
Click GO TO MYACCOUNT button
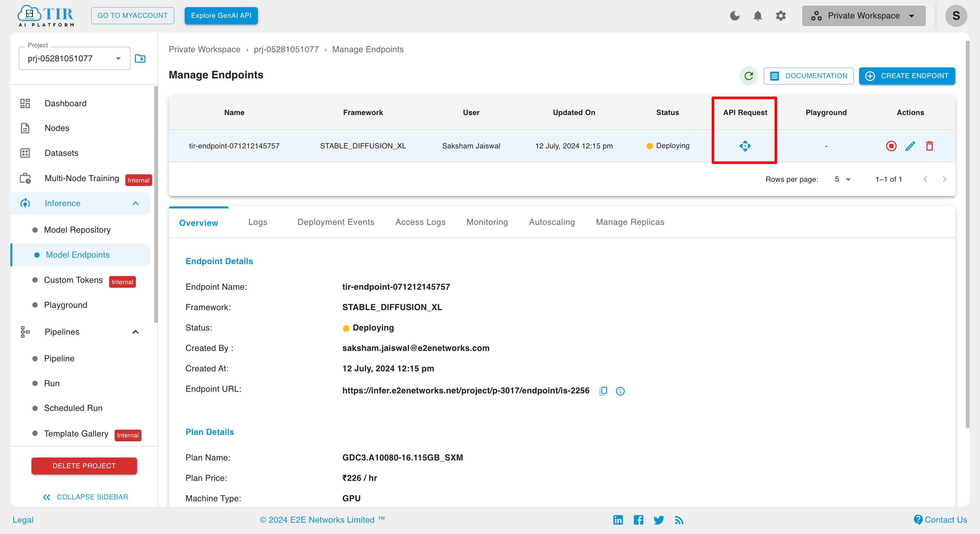coord(133,16)
